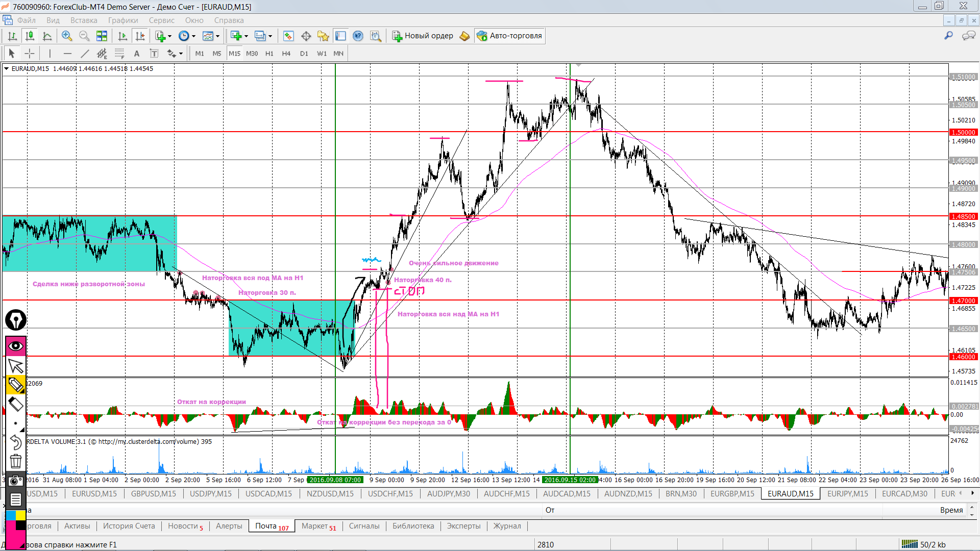Click the camera screenshot icon
980x551 pixels.
click(16, 481)
